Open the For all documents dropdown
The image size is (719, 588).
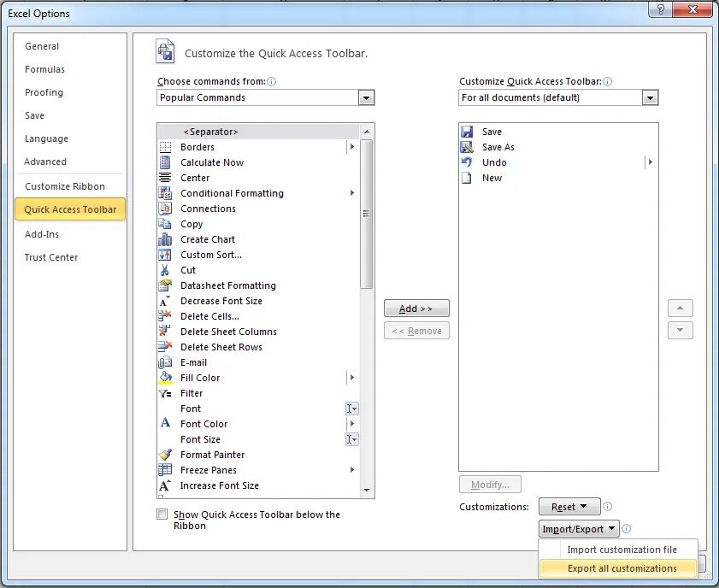click(650, 97)
